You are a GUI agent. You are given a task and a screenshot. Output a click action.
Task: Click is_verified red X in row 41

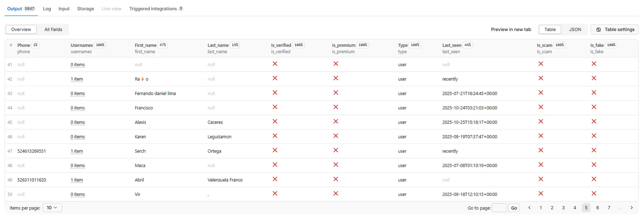coord(275,64)
